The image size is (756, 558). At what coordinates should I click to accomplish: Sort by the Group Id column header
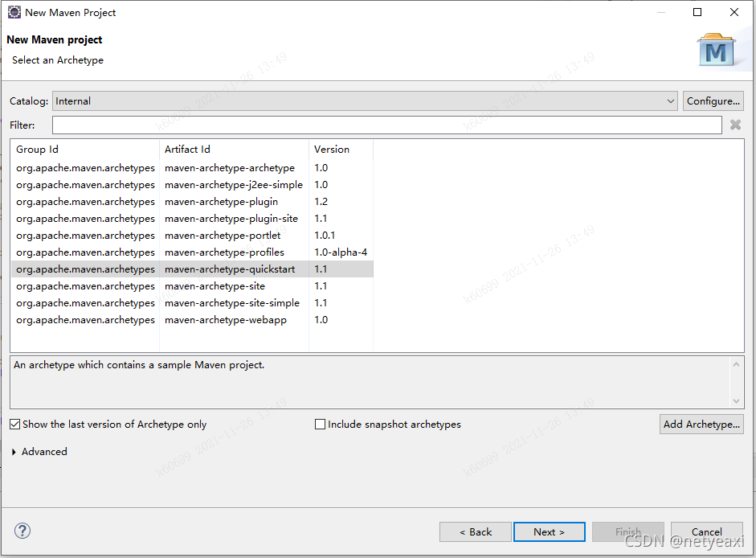coord(85,150)
